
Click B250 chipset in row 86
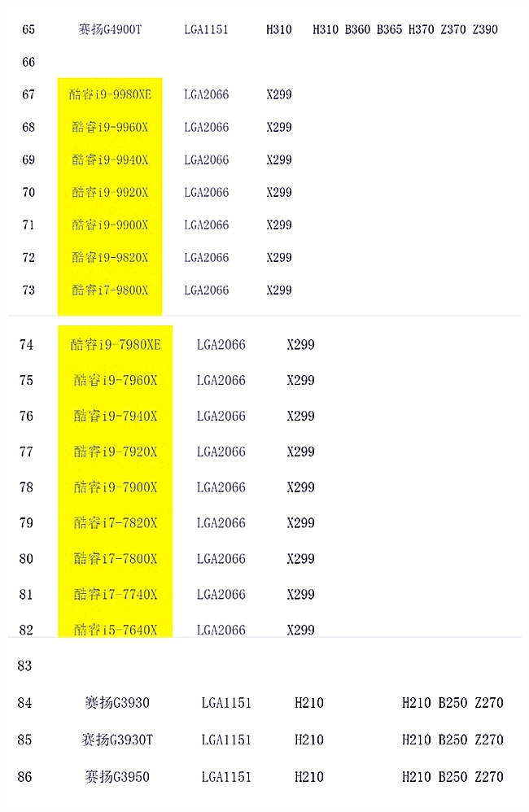click(x=452, y=777)
